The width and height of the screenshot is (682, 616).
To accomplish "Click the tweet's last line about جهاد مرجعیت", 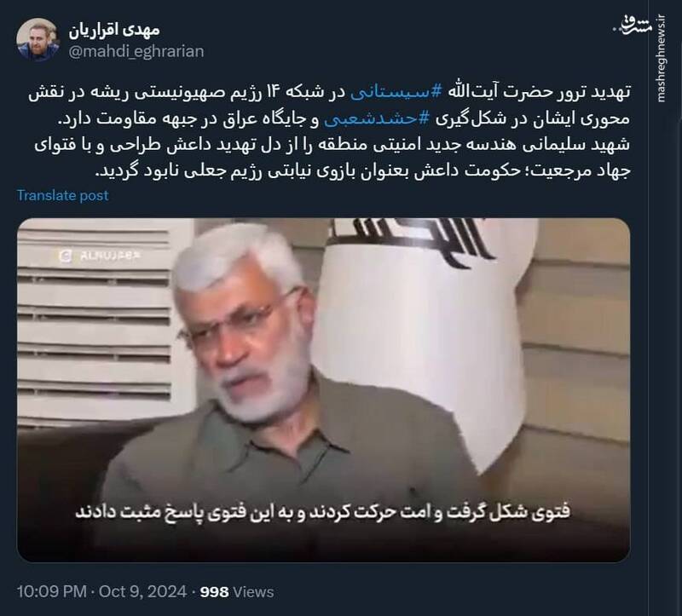I will click(x=363, y=170).
